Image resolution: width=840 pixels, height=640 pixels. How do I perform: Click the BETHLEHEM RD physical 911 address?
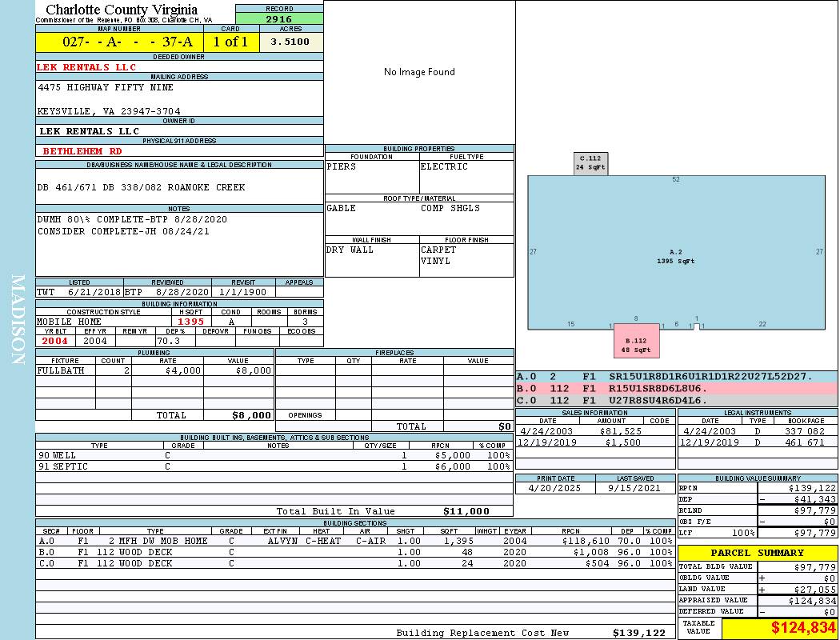coord(82,150)
